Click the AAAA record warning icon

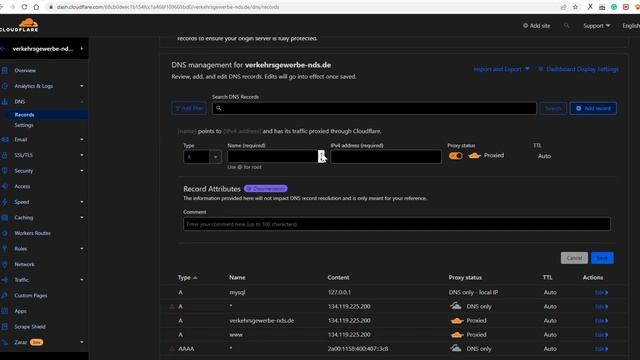[172, 349]
